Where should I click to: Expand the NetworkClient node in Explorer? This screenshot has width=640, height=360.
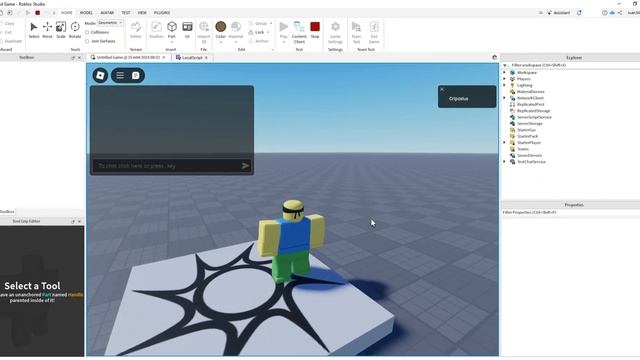tap(504, 98)
